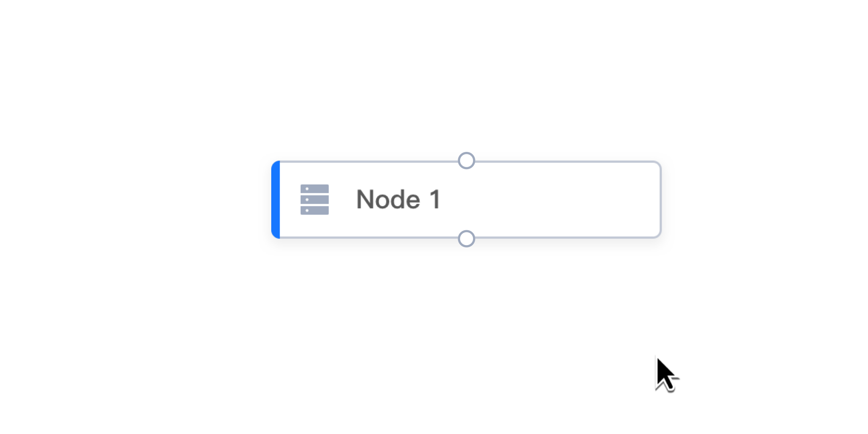Click the bottom-right rounded corner of Node 1
This screenshot has width=868, height=434.
pyautogui.click(x=658, y=235)
